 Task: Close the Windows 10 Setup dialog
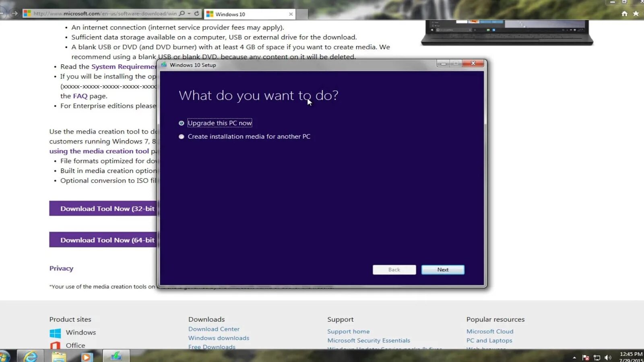coord(473,64)
